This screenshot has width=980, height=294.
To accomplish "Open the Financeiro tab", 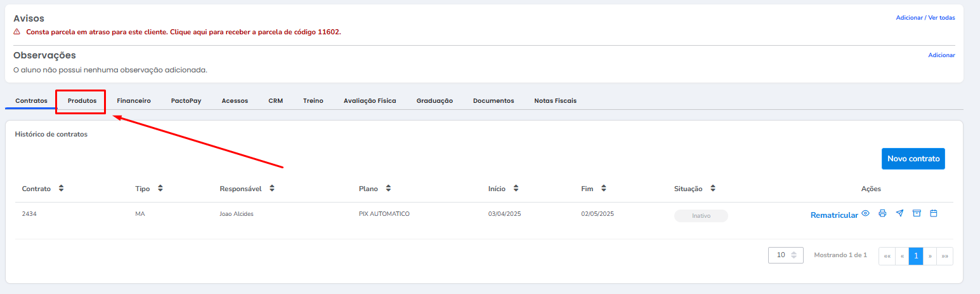I will coord(134,101).
